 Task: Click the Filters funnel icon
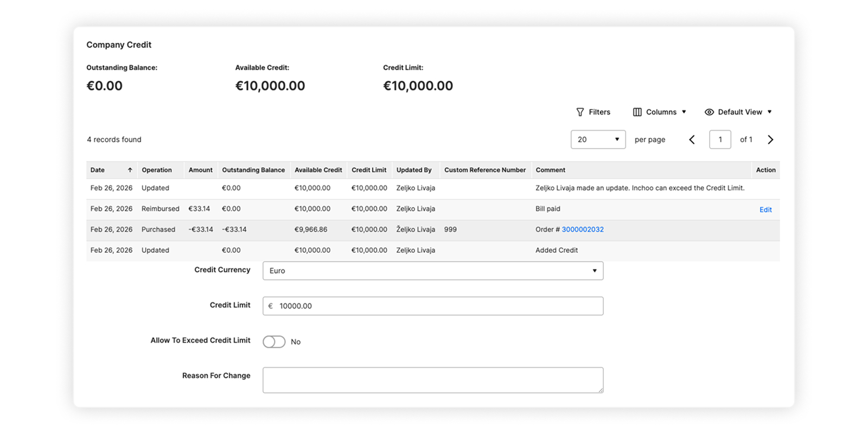click(580, 112)
